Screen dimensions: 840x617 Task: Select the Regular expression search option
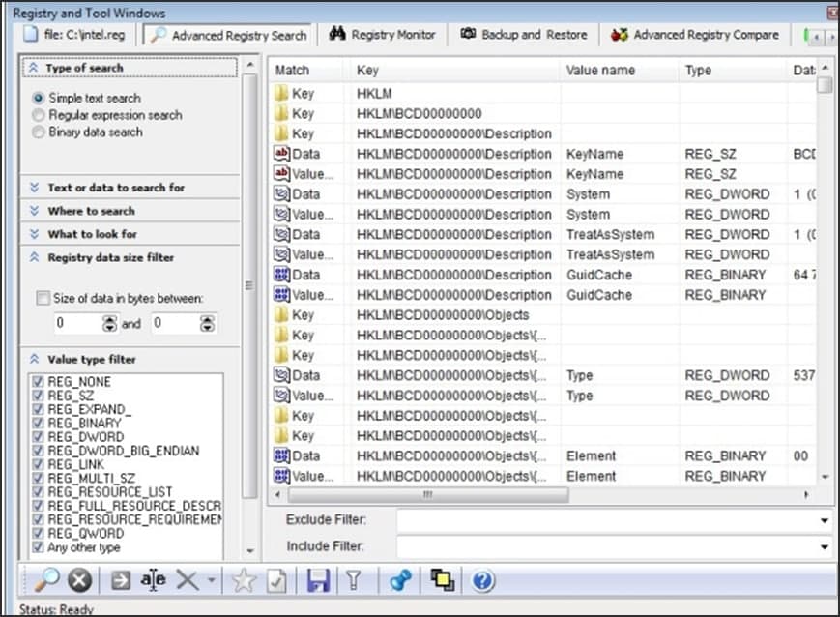point(39,115)
